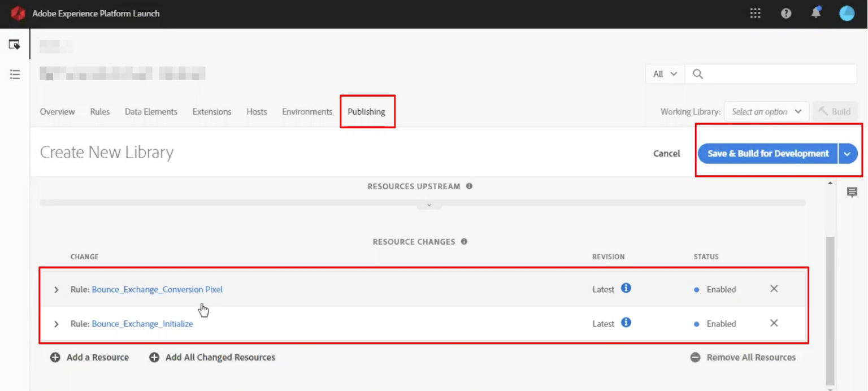The image size is (868, 391).
Task: Show revision info for Bounce_Exchange_Conversion Pixel
Action: (x=626, y=288)
